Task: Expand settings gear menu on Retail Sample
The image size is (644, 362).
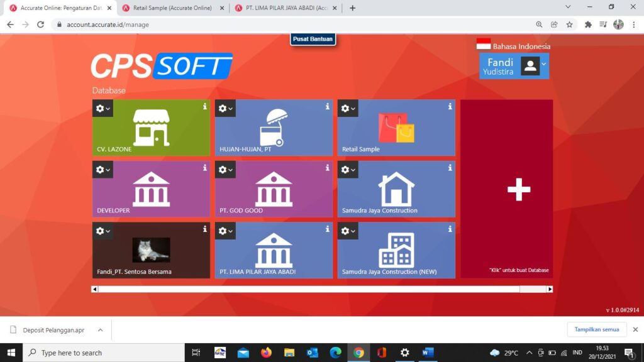Action: click(x=348, y=108)
